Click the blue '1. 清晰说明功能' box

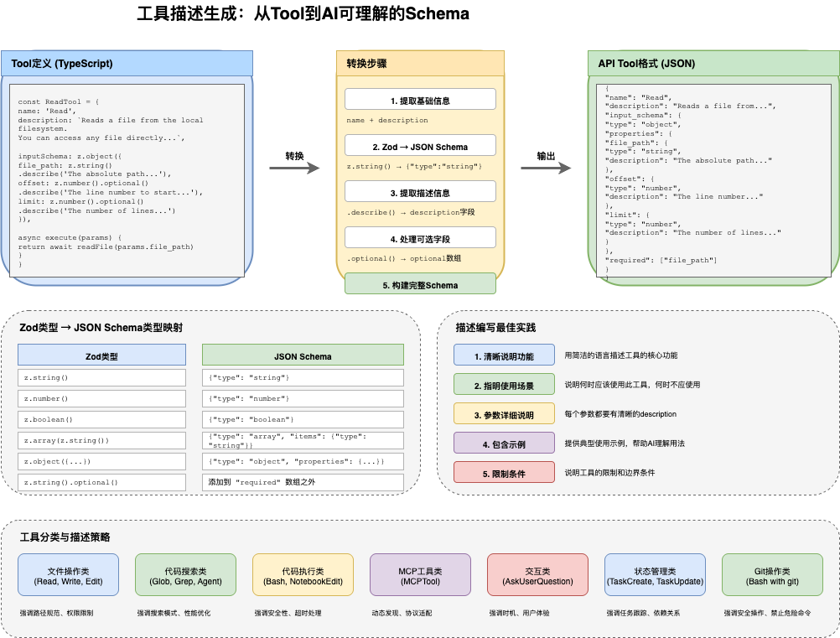[x=504, y=356]
